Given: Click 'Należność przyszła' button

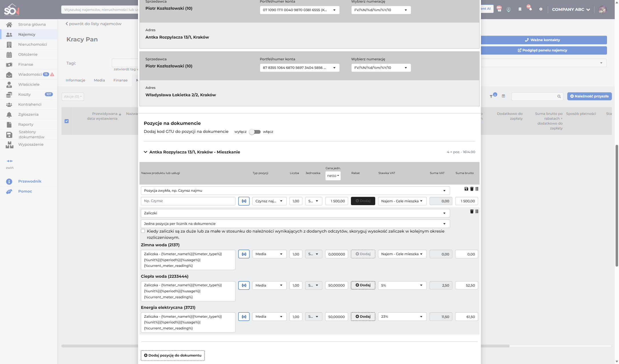Looking at the screenshot, I should 589,96.
